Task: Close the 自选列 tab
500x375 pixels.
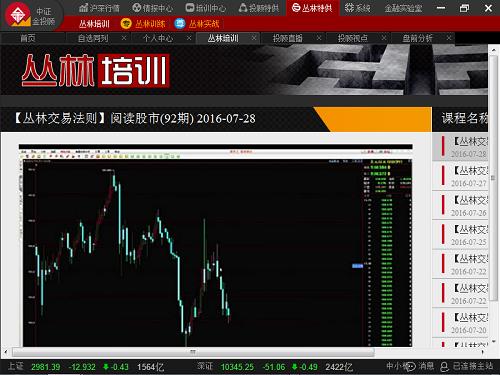Action: 124,38
